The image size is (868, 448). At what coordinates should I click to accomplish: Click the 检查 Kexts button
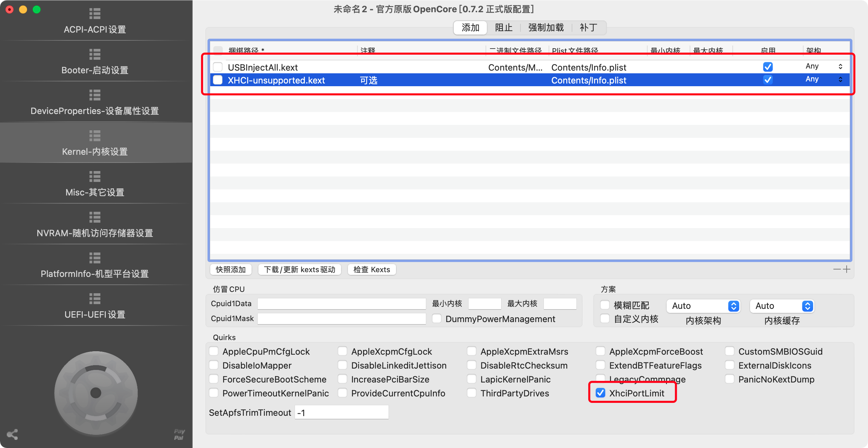pos(372,269)
